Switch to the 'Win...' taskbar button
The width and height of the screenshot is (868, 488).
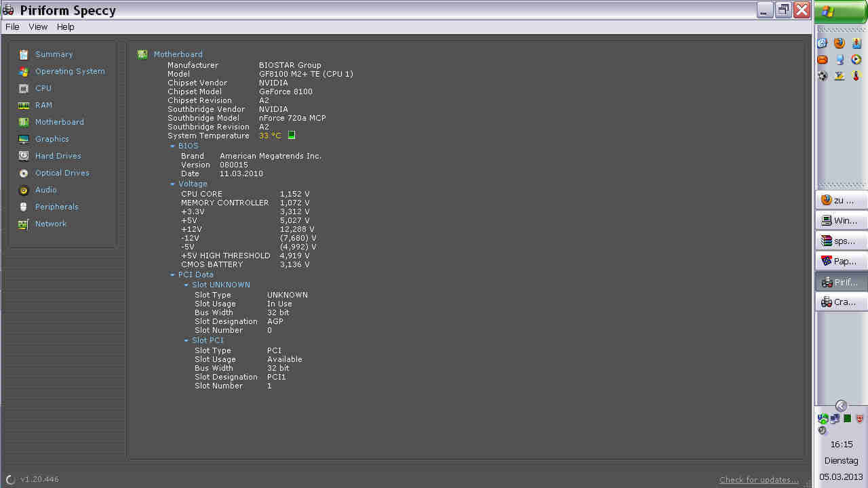click(x=841, y=220)
